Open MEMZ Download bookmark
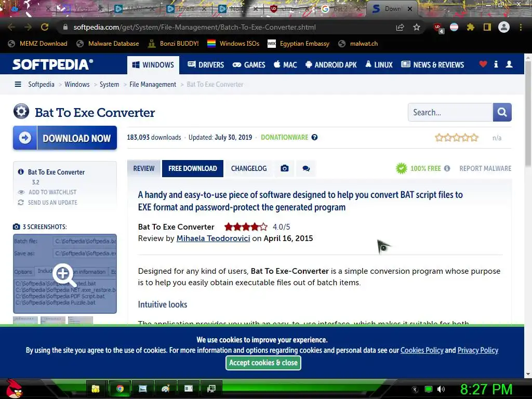532x399 pixels. click(37, 44)
